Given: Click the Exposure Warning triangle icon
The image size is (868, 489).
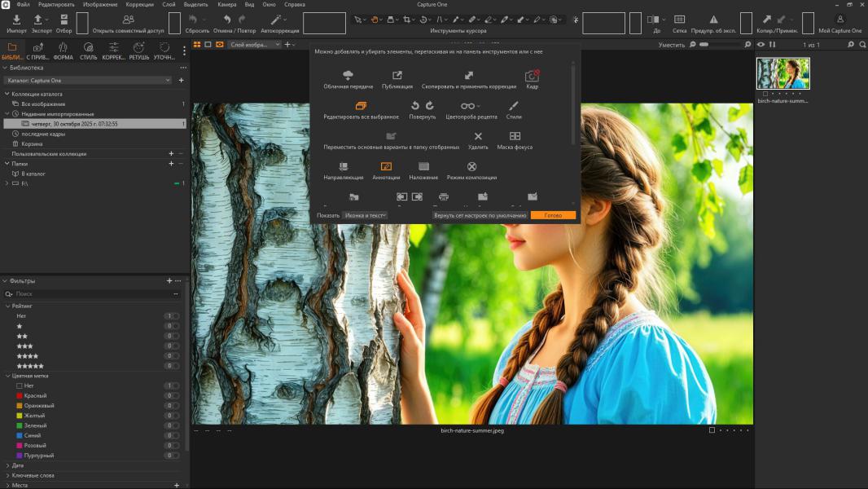Looking at the screenshot, I should tap(713, 19).
